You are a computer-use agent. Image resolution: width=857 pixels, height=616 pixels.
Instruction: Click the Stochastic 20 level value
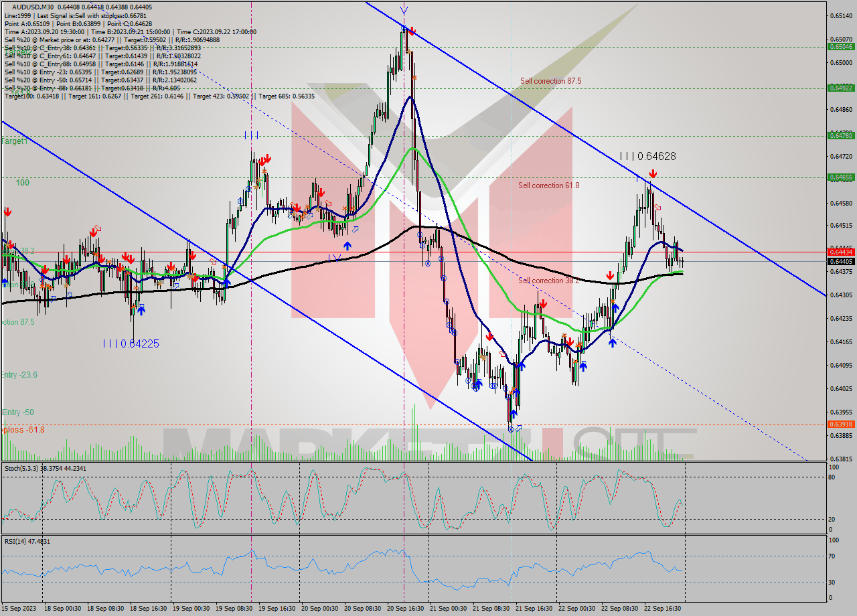point(833,519)
